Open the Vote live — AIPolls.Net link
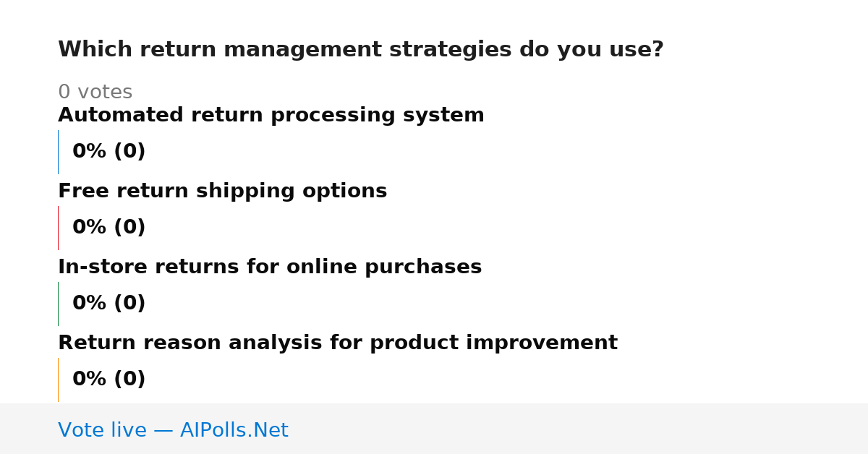The height and width of the screenshot is (454, 868). [173, 430]
